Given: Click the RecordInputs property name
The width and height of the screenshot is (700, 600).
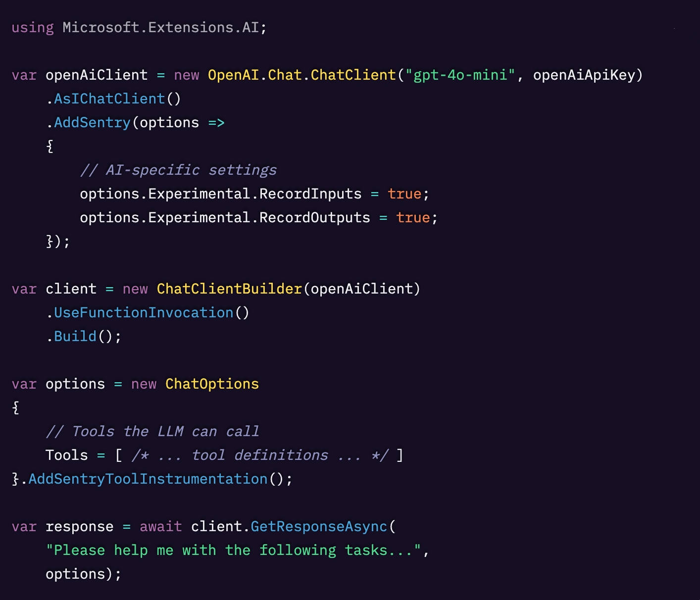Looking at the screenshot, I should click(x=310, y=194).
